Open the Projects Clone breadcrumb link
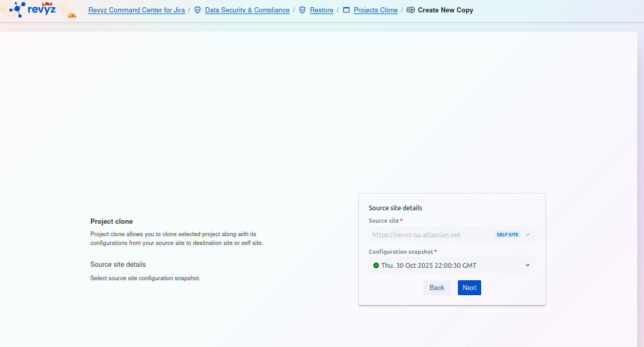Viewport: 644px width, 347px height. [x=375, y=10]
